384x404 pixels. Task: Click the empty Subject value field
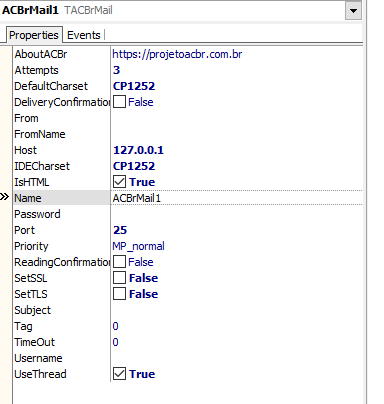(237, 310)
